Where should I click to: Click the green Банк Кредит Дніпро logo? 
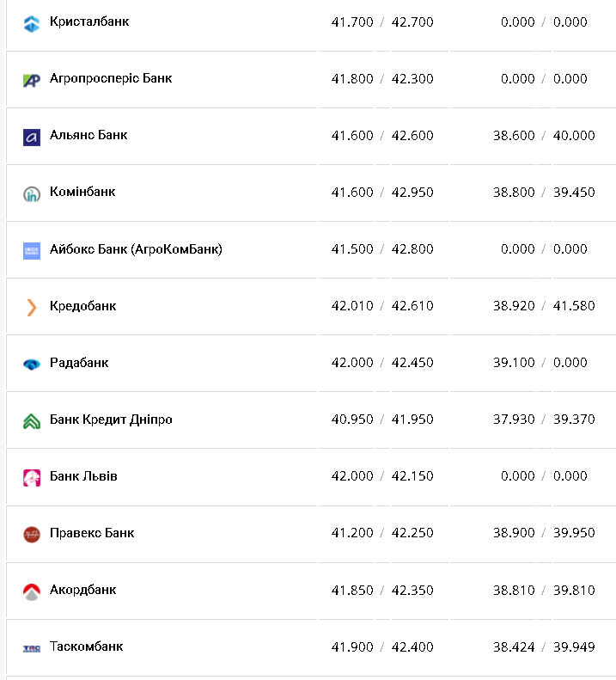[x=32, y=420]
